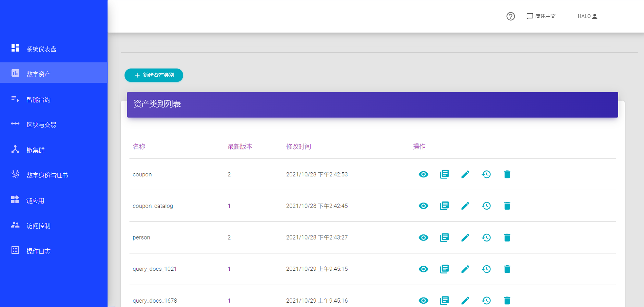This screenshot has width=644, height=307.
Task: Open 系统仪表盘 in the sidebar
Action: (x=41, y=49)
